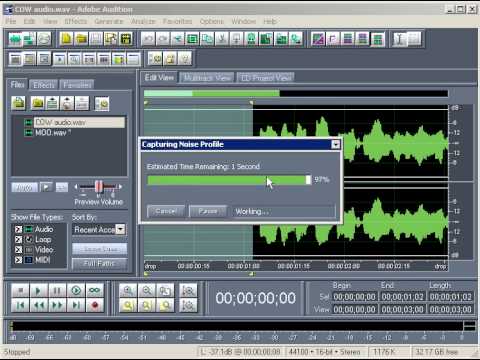Toggle the Video file type checkbox
The height and width of the screenshot is (360, 480).
(18, 250)
